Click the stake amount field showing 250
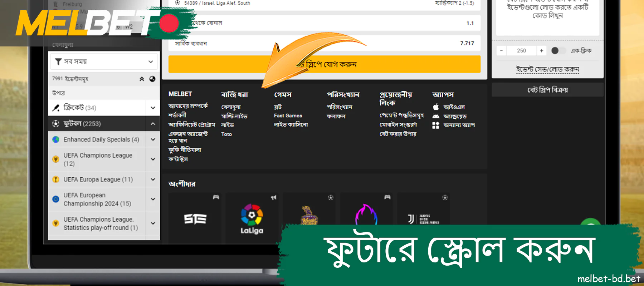This screenshot has width=644, height=286. click(521, 51)
